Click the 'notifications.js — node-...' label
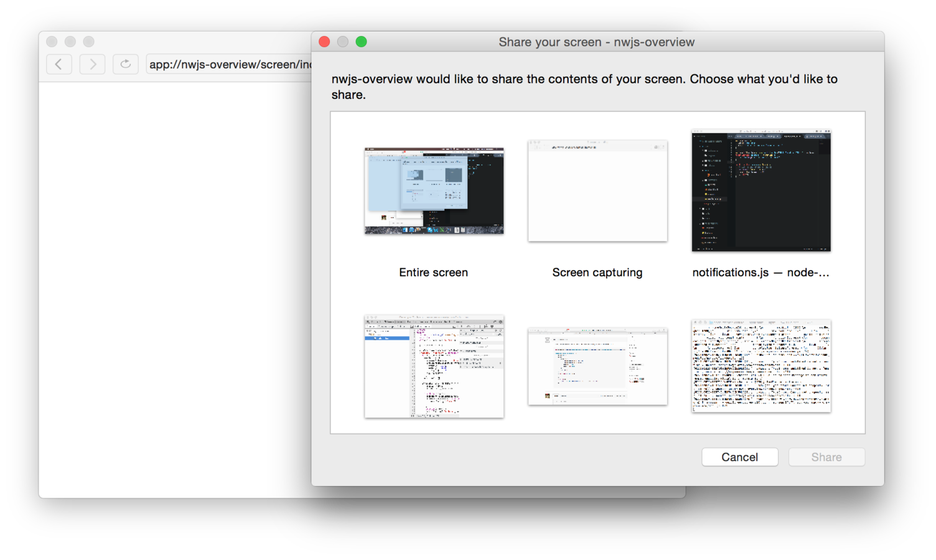Image resolution: width=936 pixels, height=560 pixels. click(761, 273)
